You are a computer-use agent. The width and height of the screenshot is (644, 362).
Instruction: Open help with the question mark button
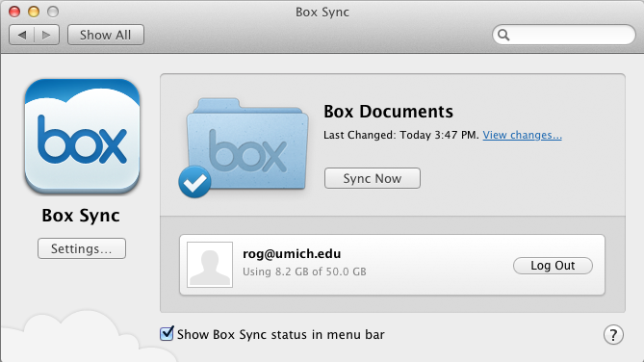[613, 335]
